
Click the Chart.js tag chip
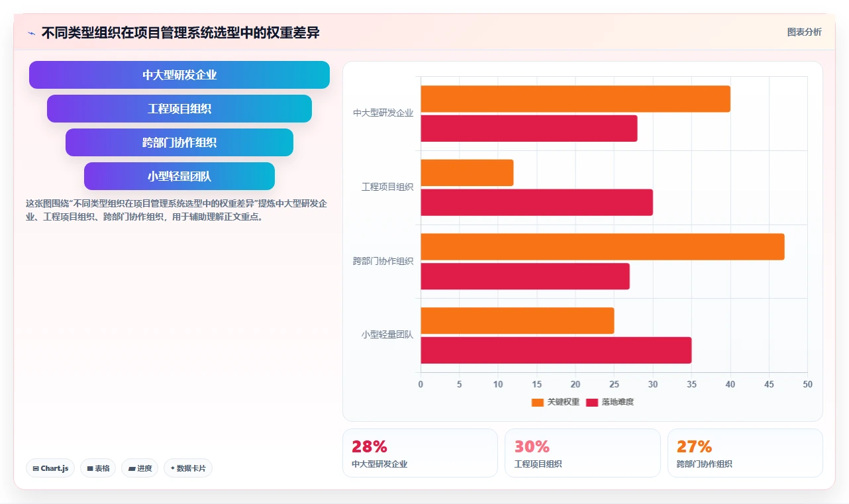coord(51,468)
